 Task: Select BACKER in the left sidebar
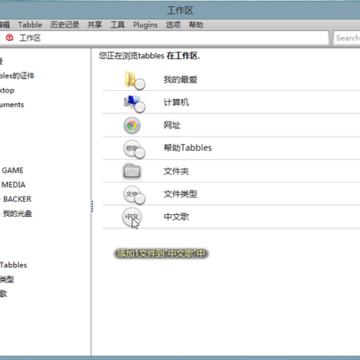17,199
